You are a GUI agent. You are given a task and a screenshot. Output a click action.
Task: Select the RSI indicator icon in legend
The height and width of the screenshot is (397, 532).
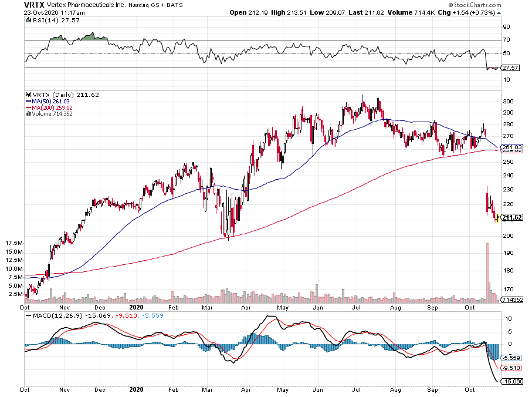point(28,19)
